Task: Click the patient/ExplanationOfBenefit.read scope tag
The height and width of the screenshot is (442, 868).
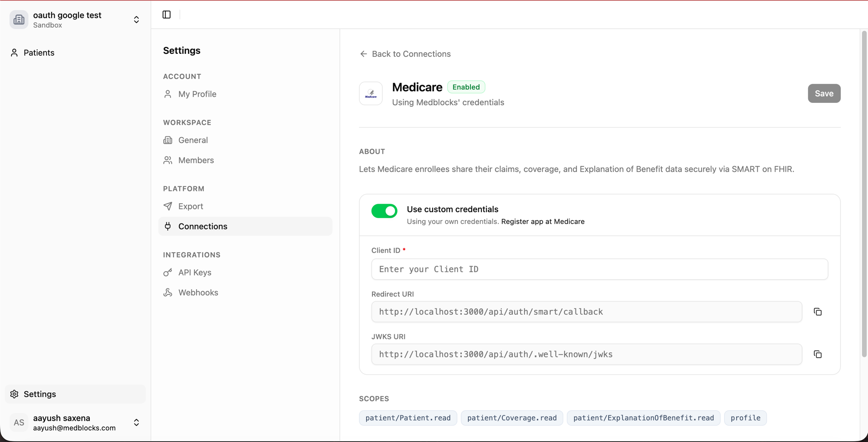Action: pyautogui.click(x=643, y=418)
